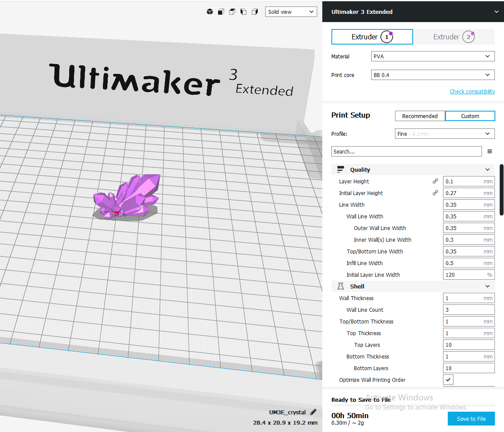The image size is (504, 432).
Task: Edit the Wall Line Width value
Action: (469, 217)
